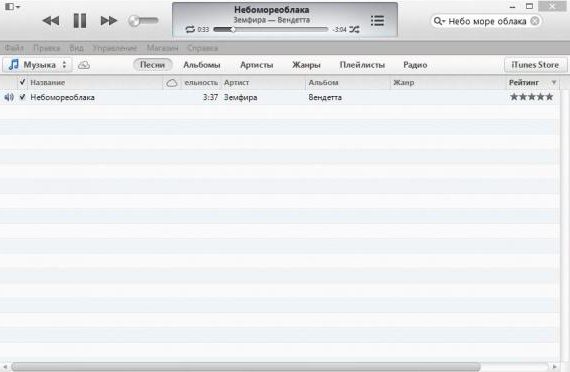Screen dimensions: 570x372
Task: Uncheck the Небомореоблака song checkbox
Action: tap(23, 97)
